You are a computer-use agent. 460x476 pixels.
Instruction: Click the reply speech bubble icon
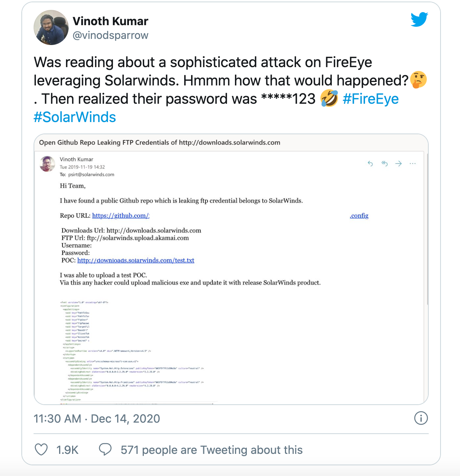pos(105,449)
